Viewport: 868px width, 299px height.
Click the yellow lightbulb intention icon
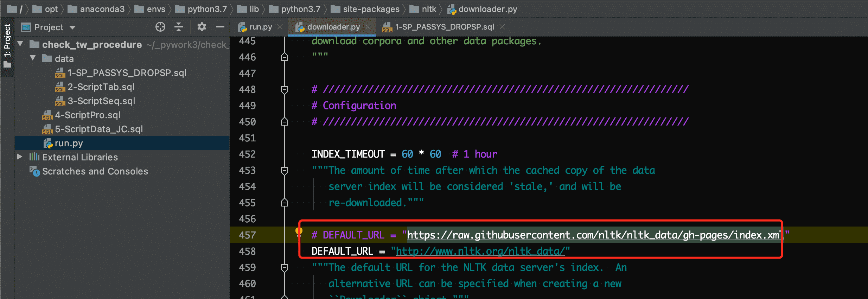pos(299,231)
